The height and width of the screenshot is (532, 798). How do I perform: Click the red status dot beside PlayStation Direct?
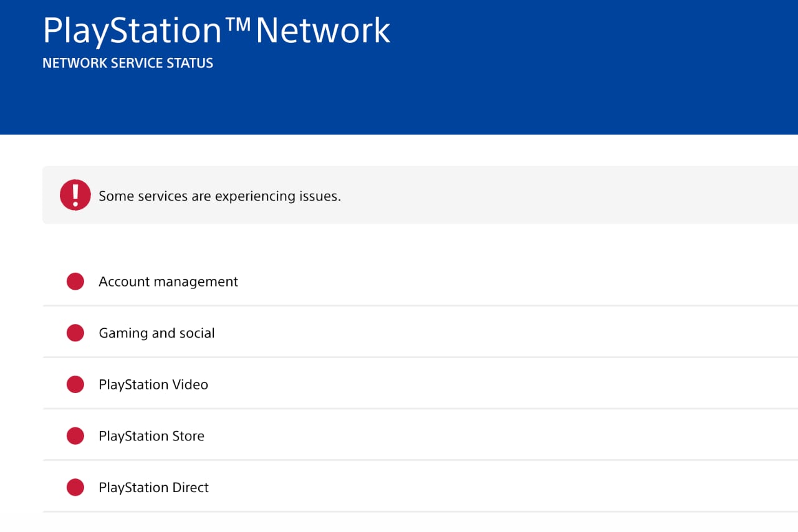(x=75, y=487)
